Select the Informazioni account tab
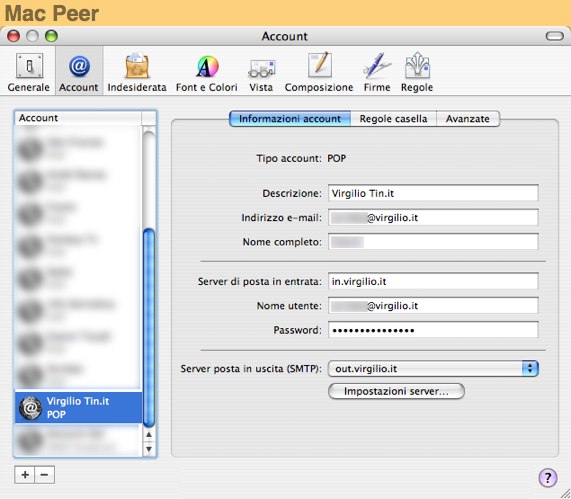Image resolution: width=571 pixels, height=499 pixels. pyautogui.click(x=290, y=119)
